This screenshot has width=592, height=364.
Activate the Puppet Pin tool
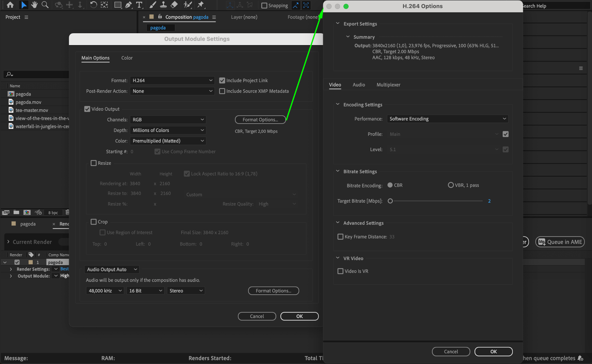click(200, 5)
